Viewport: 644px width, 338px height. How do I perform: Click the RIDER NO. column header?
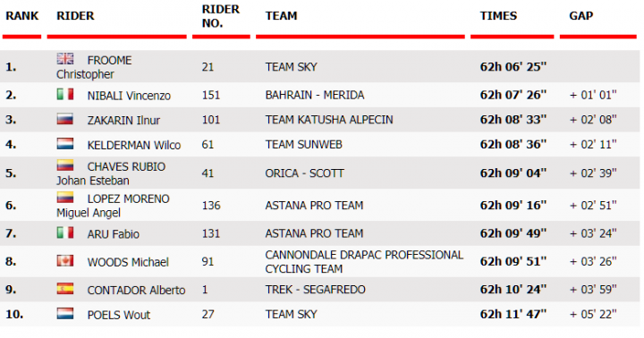(x=221, y=16)
